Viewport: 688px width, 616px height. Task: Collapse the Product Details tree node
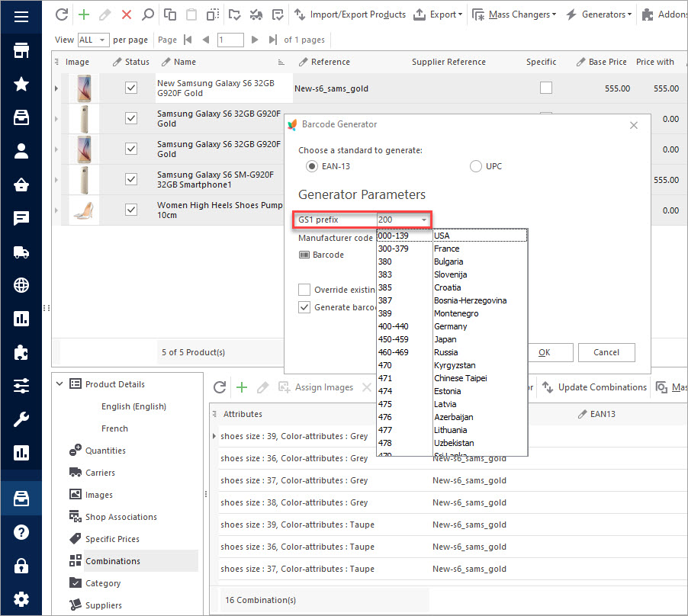point(59,384)
